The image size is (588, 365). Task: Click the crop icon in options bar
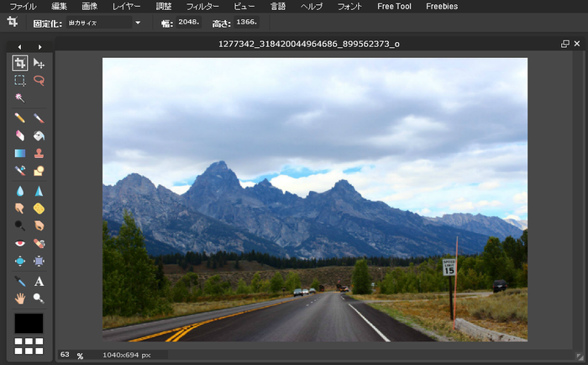click(13, 22)
